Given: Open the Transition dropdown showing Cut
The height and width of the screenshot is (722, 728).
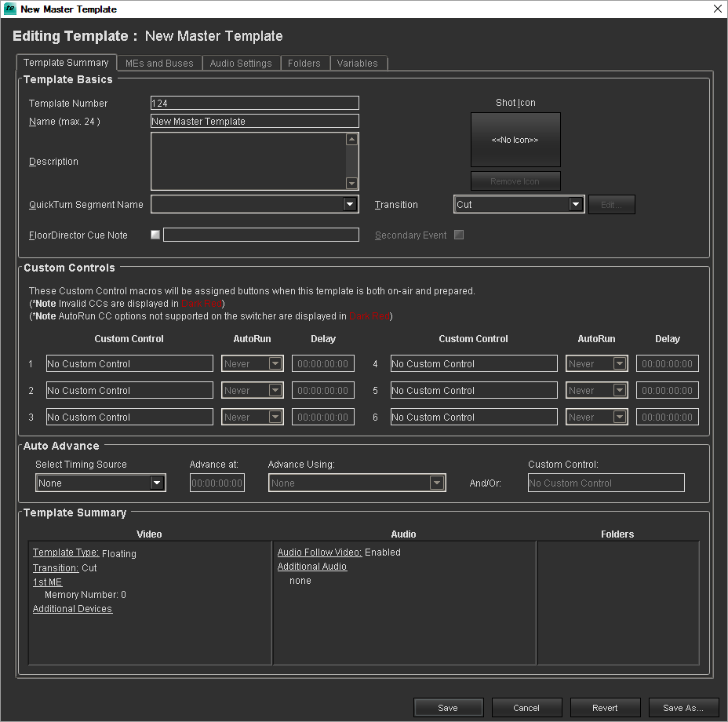Looking at the screenshot, I should point(575,204).
